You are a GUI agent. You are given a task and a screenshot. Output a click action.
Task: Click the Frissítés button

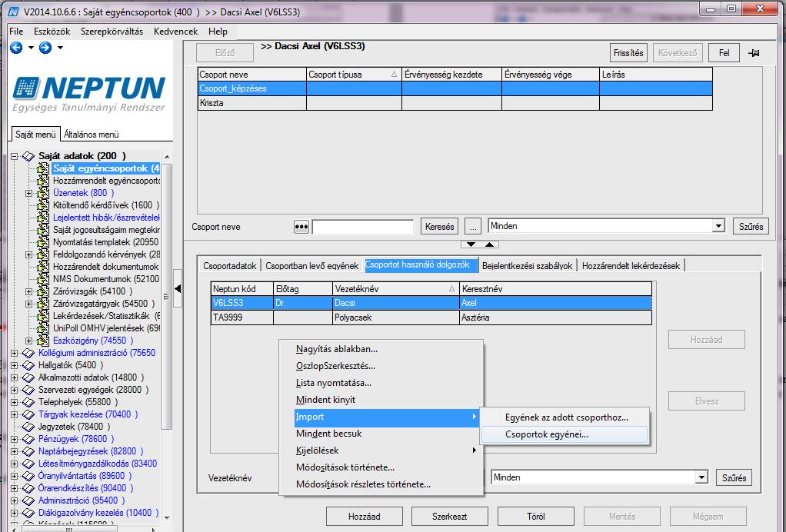coord(628,52)
